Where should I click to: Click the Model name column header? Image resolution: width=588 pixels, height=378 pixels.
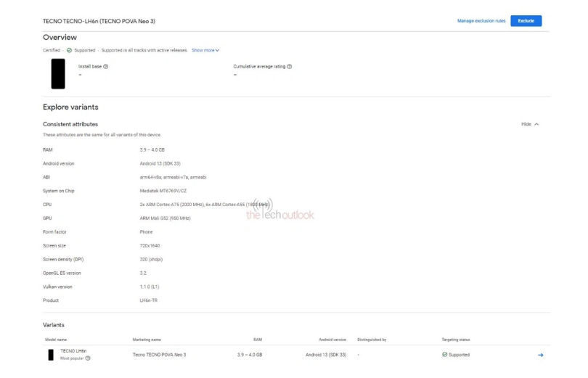click(56, 340)
